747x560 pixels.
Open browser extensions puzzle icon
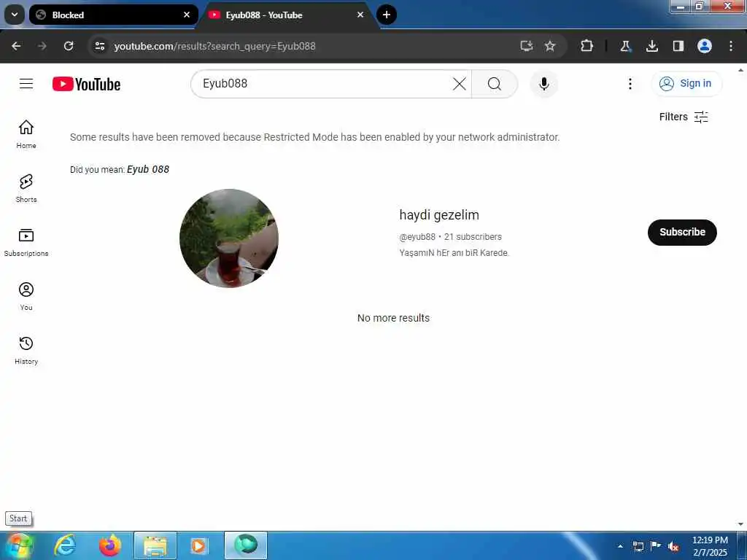(587, 46)
